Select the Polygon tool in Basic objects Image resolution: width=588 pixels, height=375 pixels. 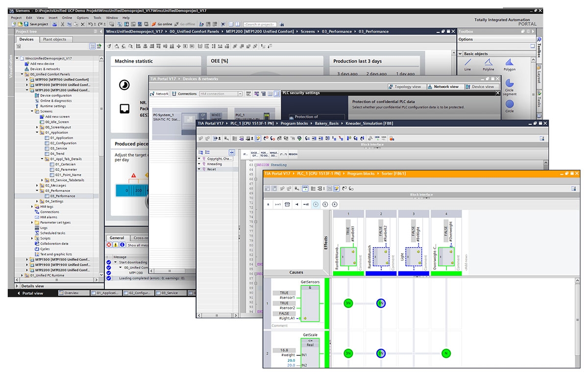(510, 64)
